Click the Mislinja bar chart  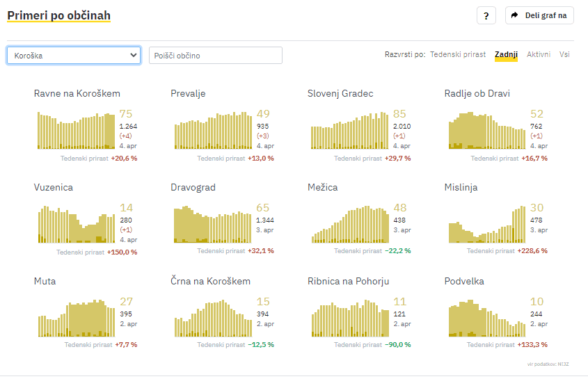(x=486, y=224)
